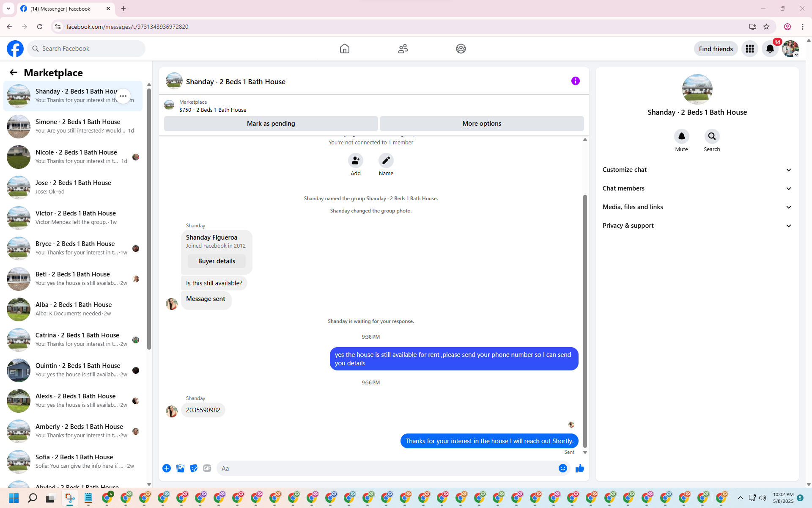
Task: Open the account profile picture menu
Action: pos(790,49)
